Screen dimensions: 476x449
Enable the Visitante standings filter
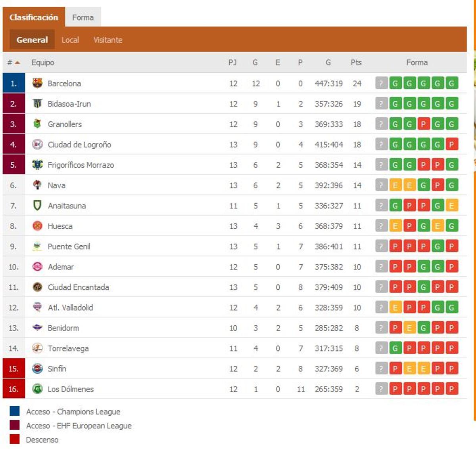(x=107, y=40)
